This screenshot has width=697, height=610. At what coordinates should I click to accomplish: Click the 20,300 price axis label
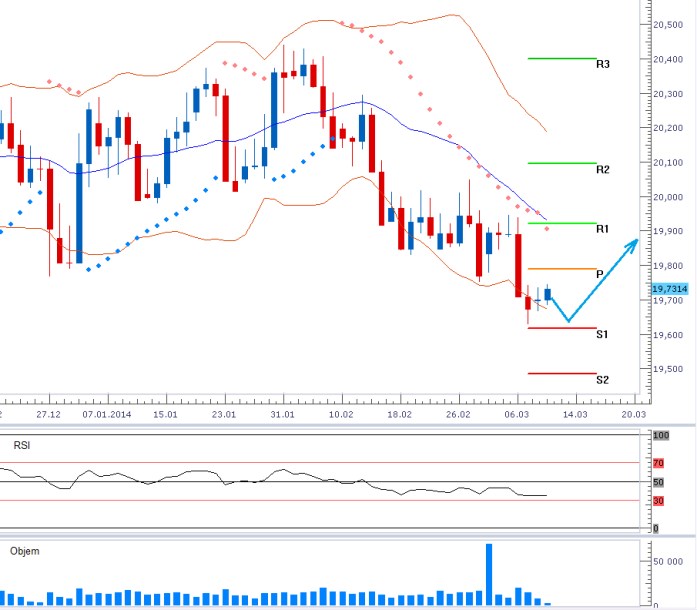[x=668, y=94]
